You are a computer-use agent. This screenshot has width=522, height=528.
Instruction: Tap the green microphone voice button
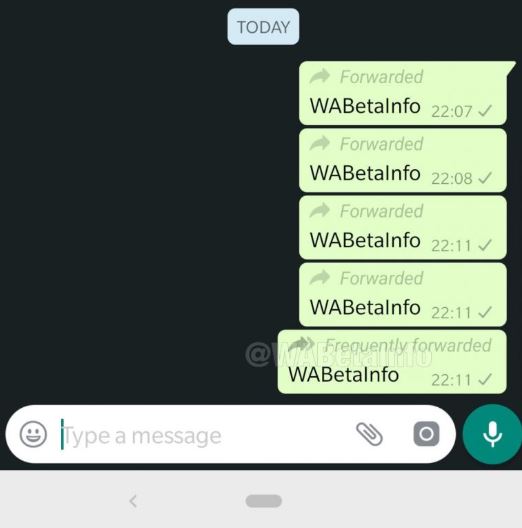492,434
